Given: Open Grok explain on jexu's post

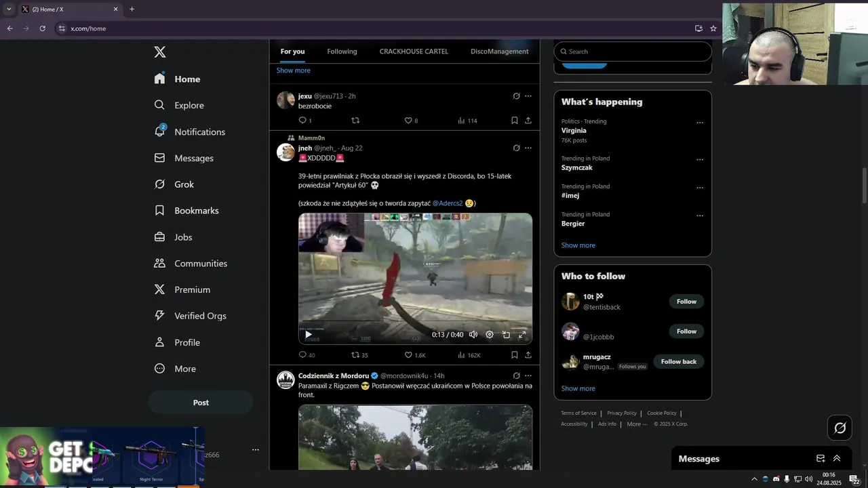Looking at the screenshot, I should click(x=516, y=96).
